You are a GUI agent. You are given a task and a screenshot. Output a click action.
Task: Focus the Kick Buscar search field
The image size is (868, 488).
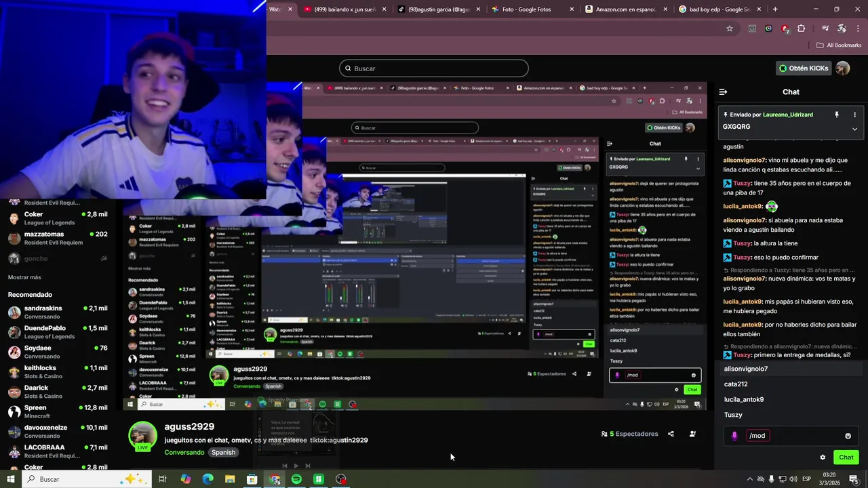pyautogui.click(x=434, y=68)
